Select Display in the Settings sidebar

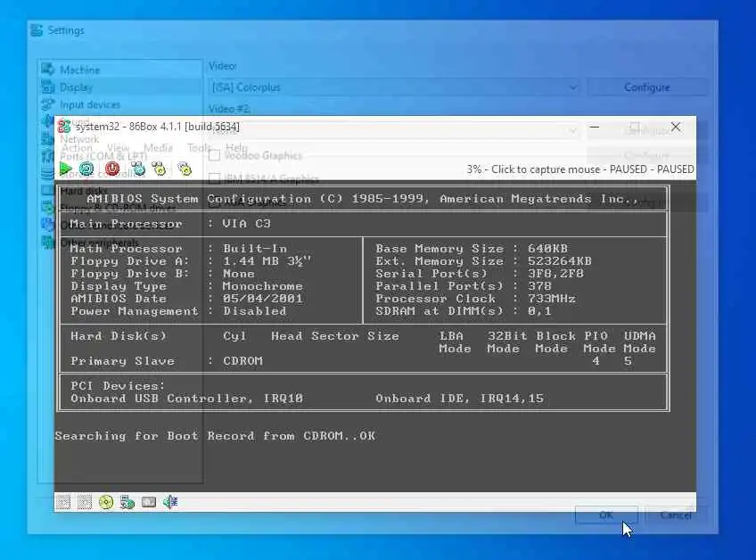(120, 86)
